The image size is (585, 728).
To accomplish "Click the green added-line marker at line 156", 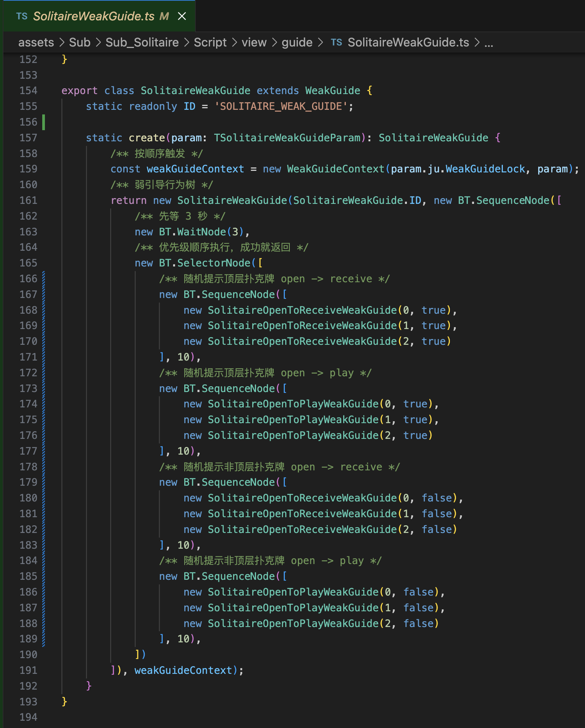I will click(x=44, y=122).
